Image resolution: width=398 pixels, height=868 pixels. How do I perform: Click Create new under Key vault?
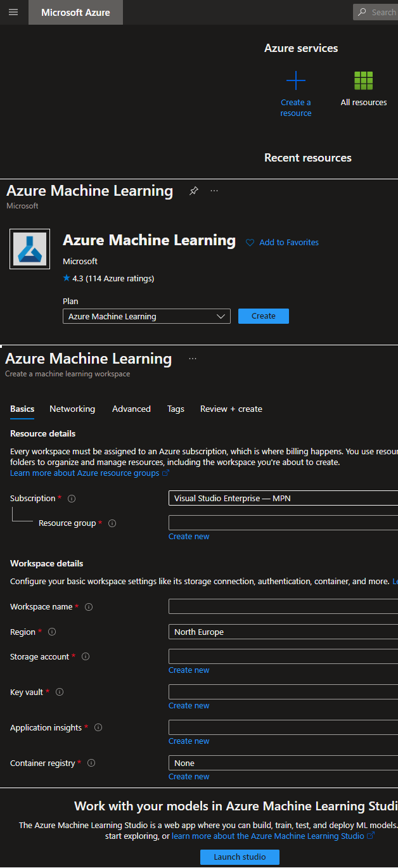189,706
